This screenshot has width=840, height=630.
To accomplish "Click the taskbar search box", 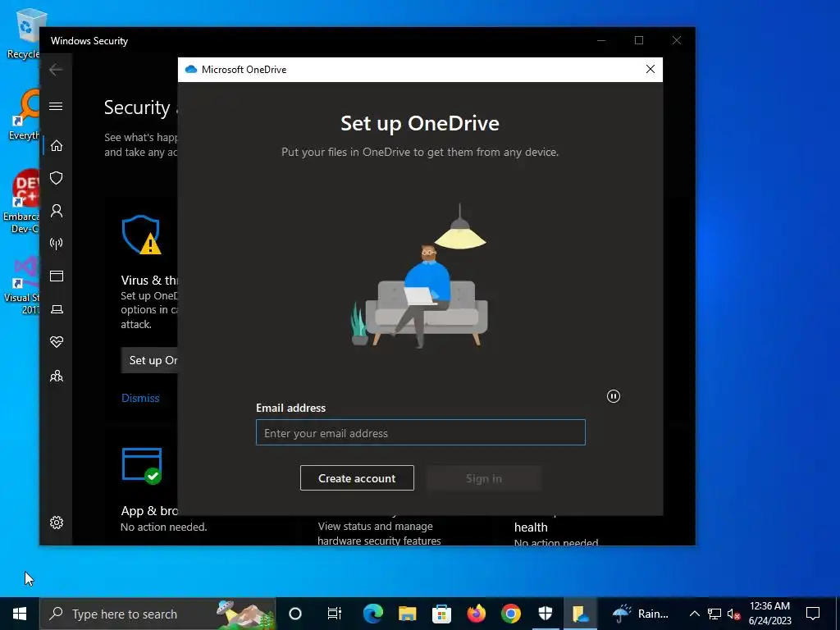I will [x=157, y=614].
